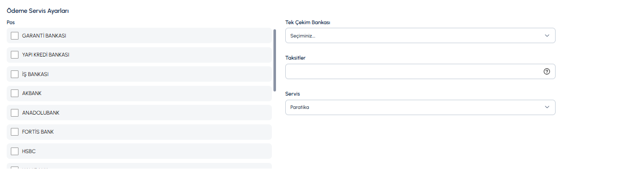644x185 pixels.
Task: Toggle the ANADOLUBANK checkbox
Action: tap(14, 113)
